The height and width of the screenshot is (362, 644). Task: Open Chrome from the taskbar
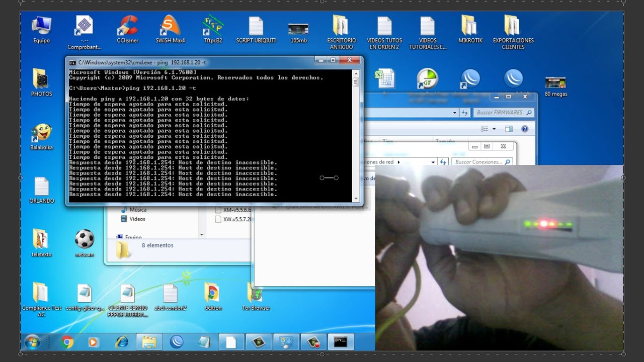click(x=67, y=342)
